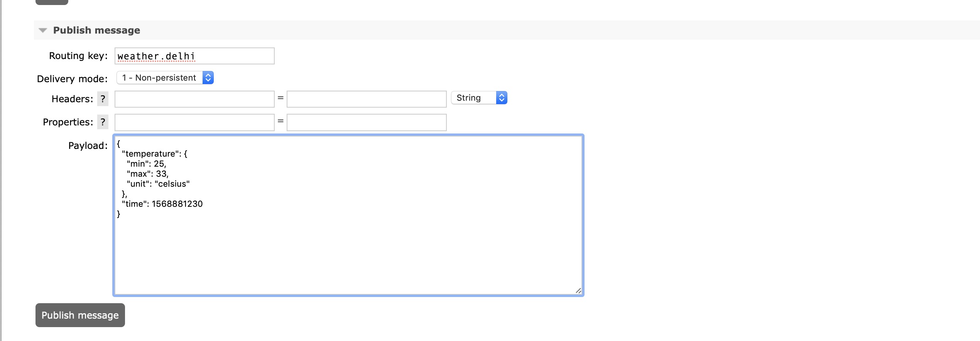Open the String header type dropdown

[479, 98]
